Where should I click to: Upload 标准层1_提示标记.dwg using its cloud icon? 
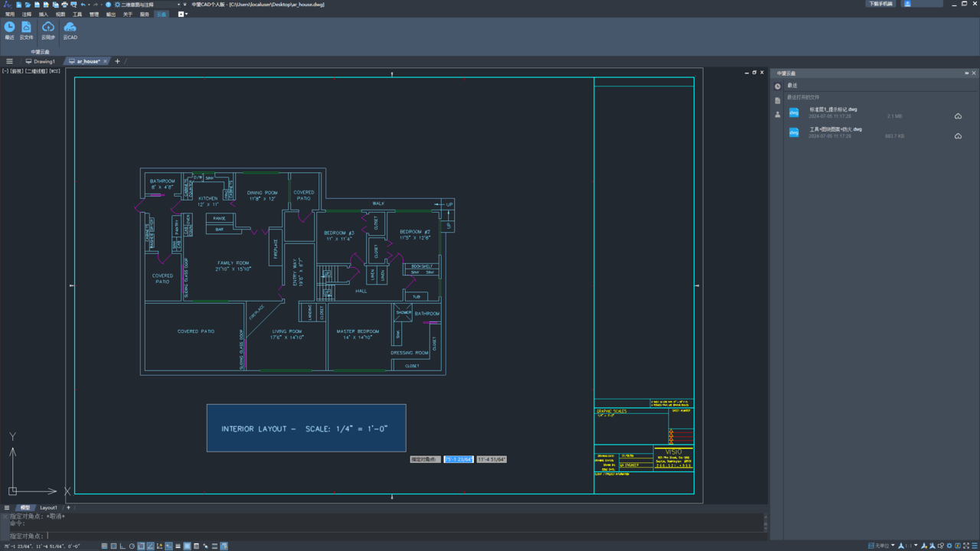pyautogui.click(x=958, y=116)
